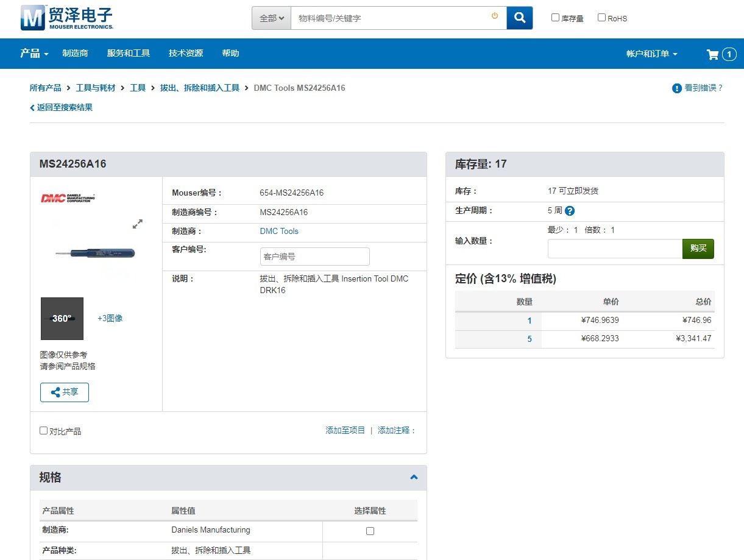Open the 产品 dropdown menu
The image size is (744, 560).
pyautogui.click(x=34, y=54)
